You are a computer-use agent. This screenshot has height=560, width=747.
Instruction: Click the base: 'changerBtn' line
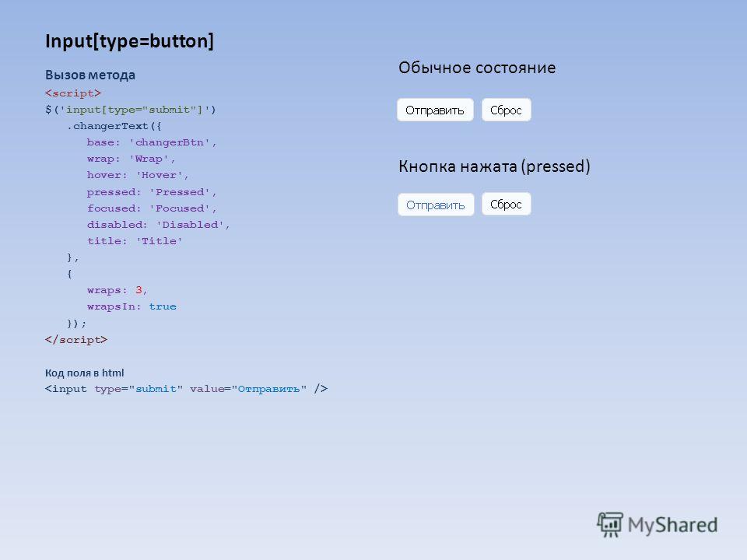coord(152,142)
